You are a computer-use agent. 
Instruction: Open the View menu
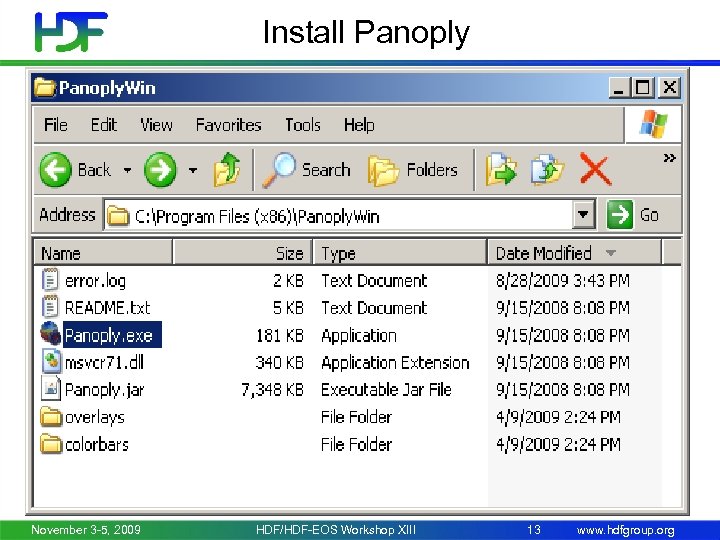[157, 125]
